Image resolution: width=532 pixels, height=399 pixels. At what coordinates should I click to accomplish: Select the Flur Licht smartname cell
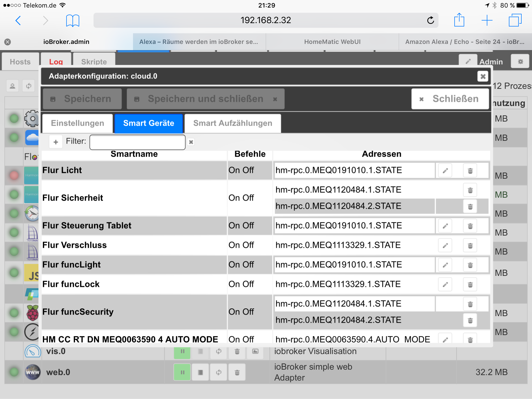click(x=134, y=170)
